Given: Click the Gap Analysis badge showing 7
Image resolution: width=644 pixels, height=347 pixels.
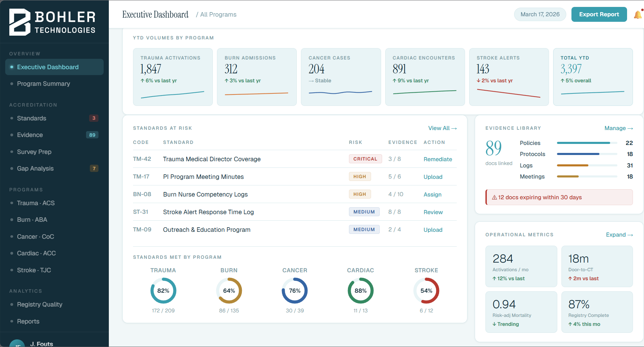Looking at the screenshot, I should [94, 168].
